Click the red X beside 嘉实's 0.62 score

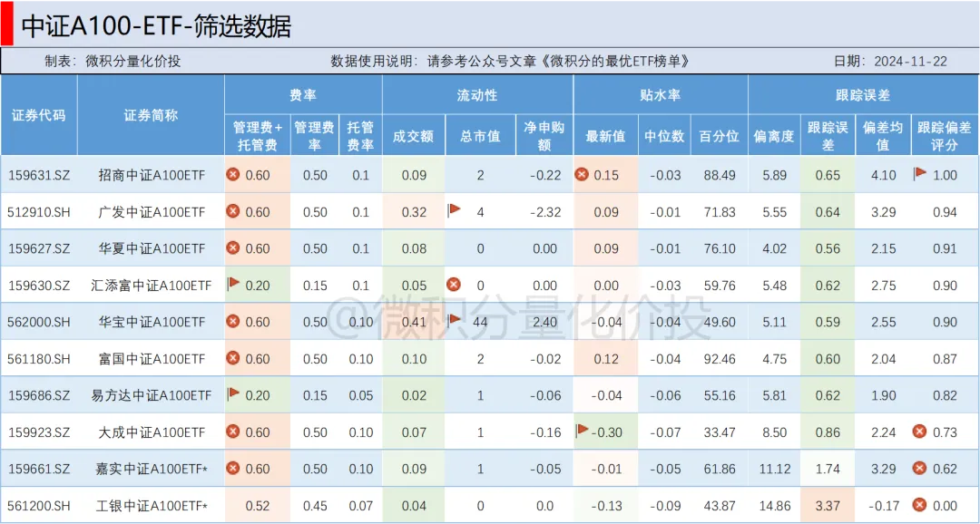point(919,469)
